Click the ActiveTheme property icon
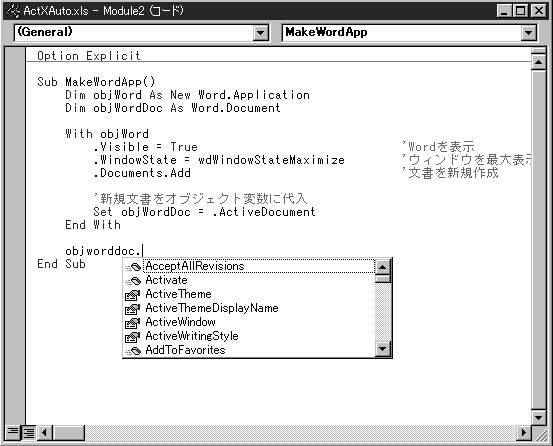 pos(133,295)
